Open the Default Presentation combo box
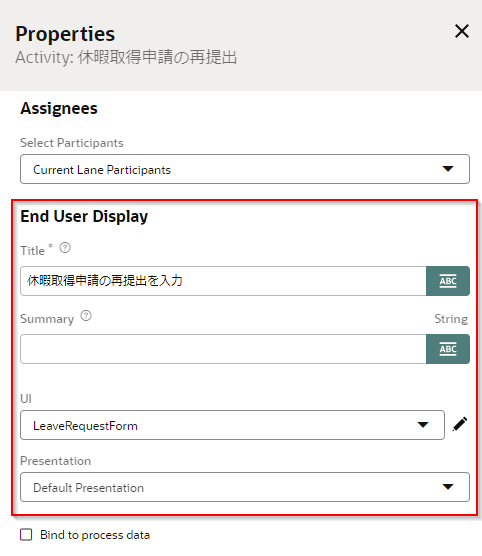 pyautogui.click(x=245, y=487)
